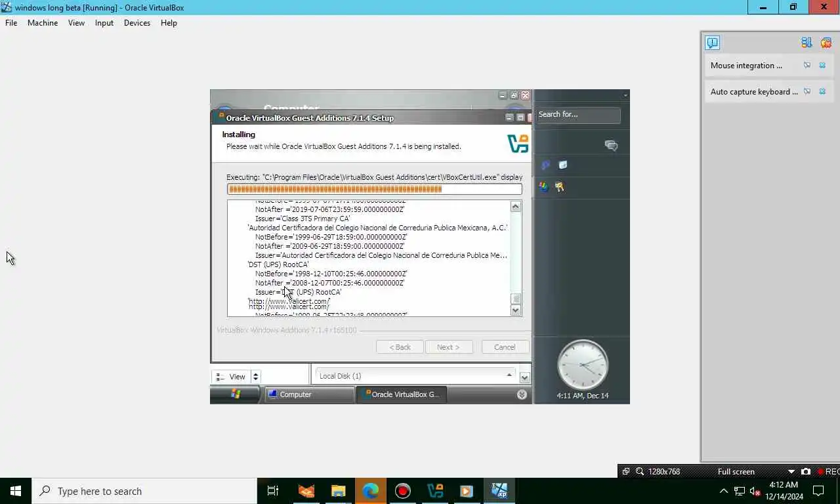Screen dimensions: 840x504
Task: Click the window arrangement icon in recorder bar
Action: [626, 471]
